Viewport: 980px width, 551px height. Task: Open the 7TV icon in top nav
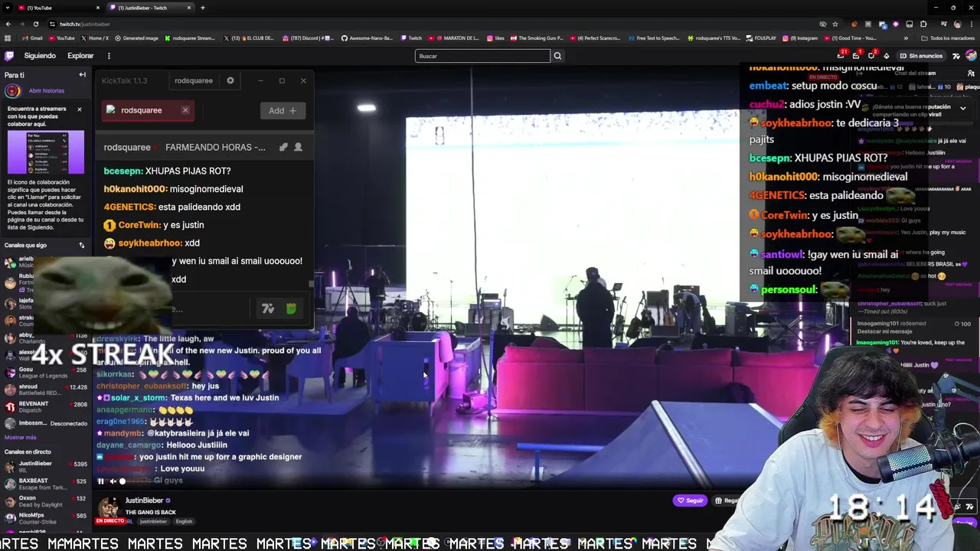point(956,56)
